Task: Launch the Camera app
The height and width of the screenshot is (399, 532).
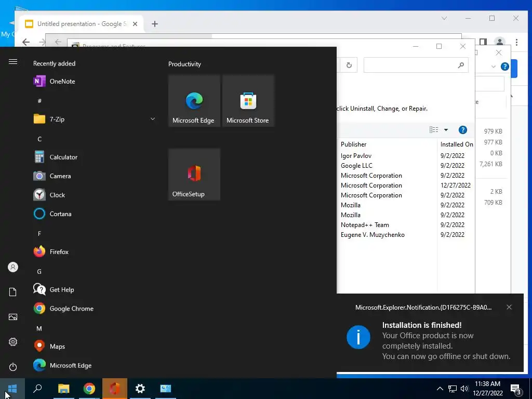Action: point(52,176)
